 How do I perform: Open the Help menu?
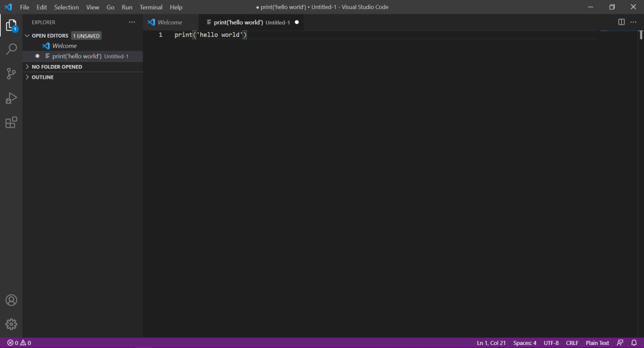tap(176, 7)
